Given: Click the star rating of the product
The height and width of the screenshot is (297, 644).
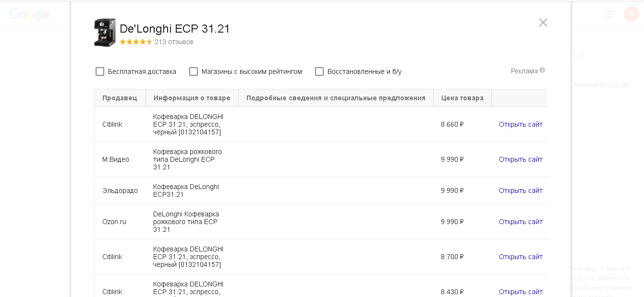Looking at the screenshot, I should point(136,42).
